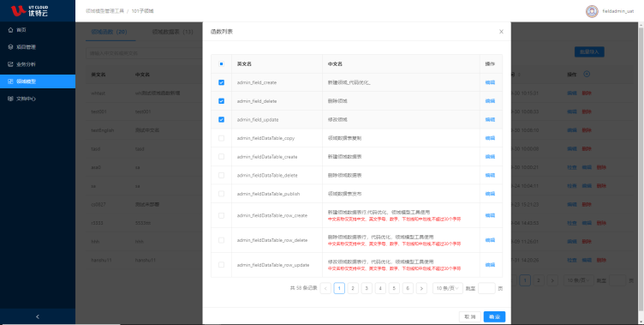Click 编辑 for admin_field_update
Image resolution: width=644 pixels, height=325 pixels.
tap(490, 119)
